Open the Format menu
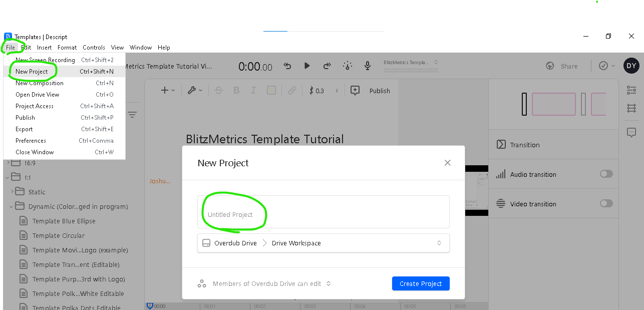644x310 pixels. tap(67, 48)
